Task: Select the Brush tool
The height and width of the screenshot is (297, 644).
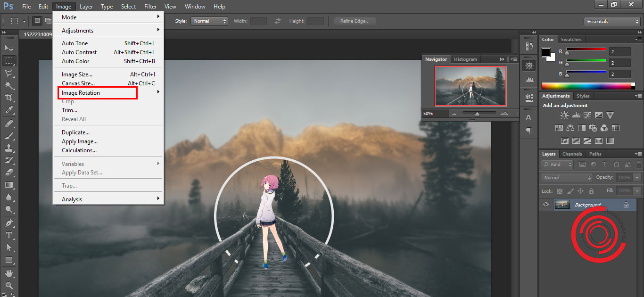Action: (9, 136)
